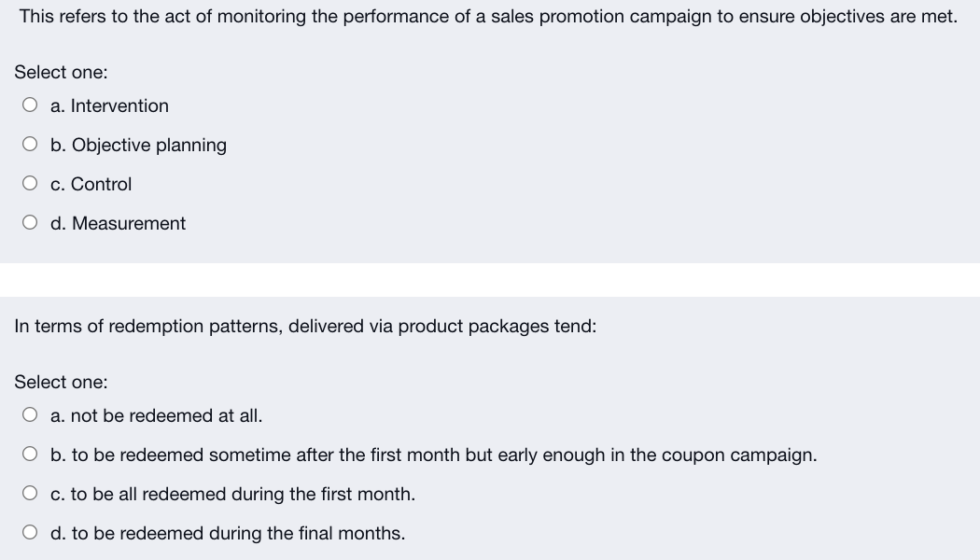Image resolution: width=980 pixels, height=560 pixels.
Task: Click the label text 'c. Control'
Action: 91,184
